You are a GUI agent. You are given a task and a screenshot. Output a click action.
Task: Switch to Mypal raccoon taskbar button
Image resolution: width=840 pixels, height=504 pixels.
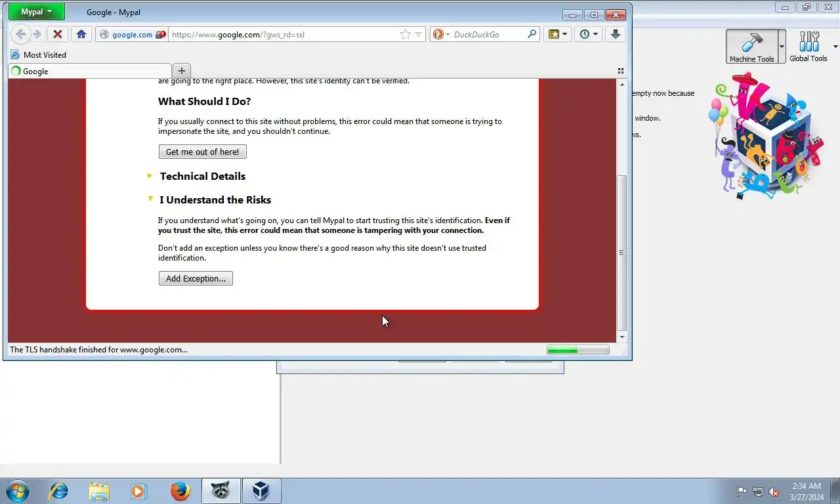point(220,491)
